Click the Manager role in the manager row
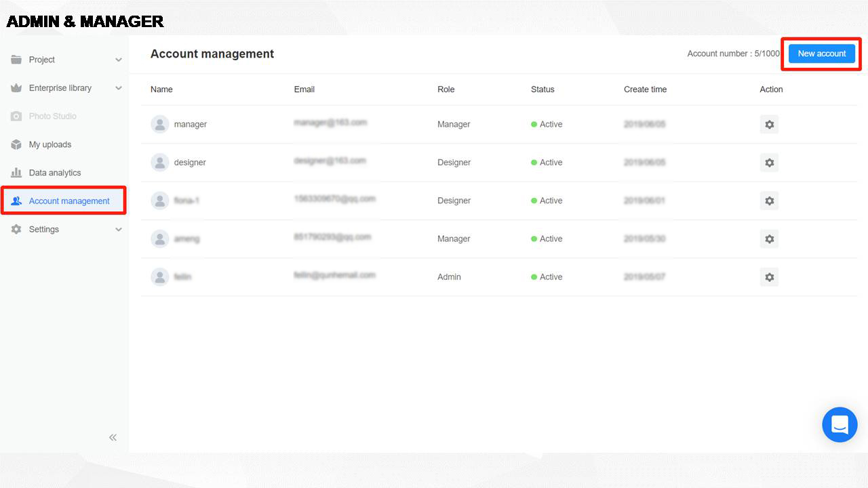The image size is (868, 488). 454,125
